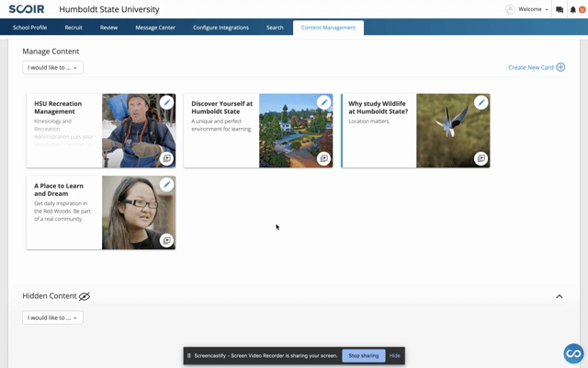The height and width of the screenshot is (368, 588).
Task: Click the Hidden Content heading text
Action: [49, 296]
